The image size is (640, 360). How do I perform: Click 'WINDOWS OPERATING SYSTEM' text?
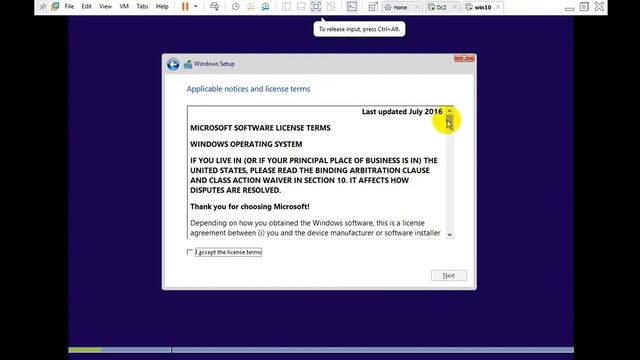pos(246,144)
